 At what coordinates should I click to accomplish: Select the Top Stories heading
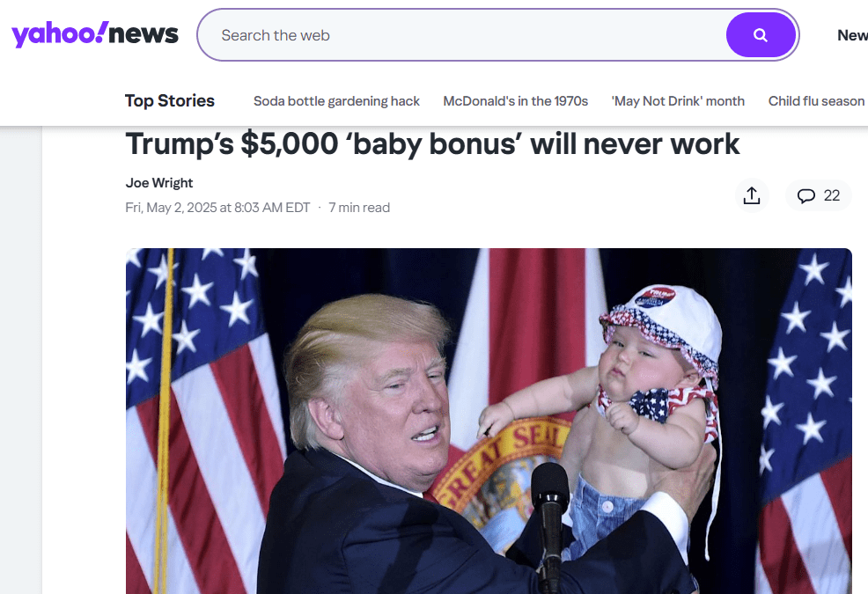coord(169,100)
